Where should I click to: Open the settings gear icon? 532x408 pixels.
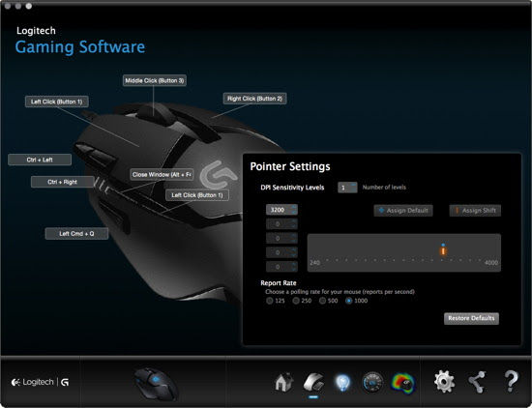pyautogui.click(x=444, y=382)
